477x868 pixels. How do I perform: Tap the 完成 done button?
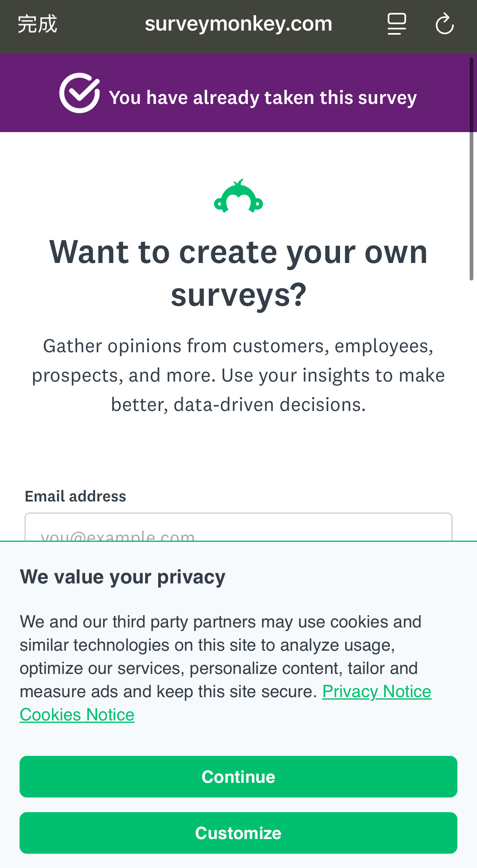(38, 24)
